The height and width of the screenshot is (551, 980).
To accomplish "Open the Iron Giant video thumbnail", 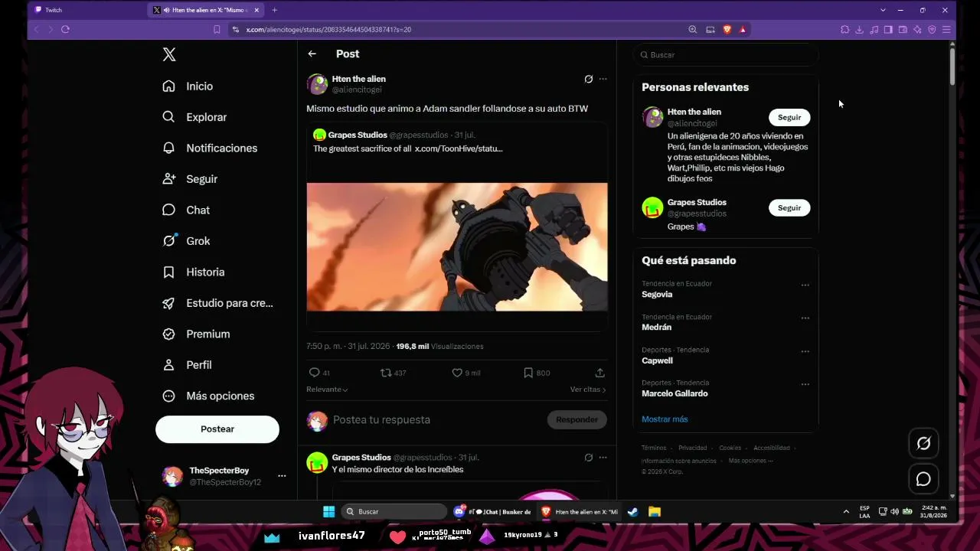I will [x=457, y=246].
